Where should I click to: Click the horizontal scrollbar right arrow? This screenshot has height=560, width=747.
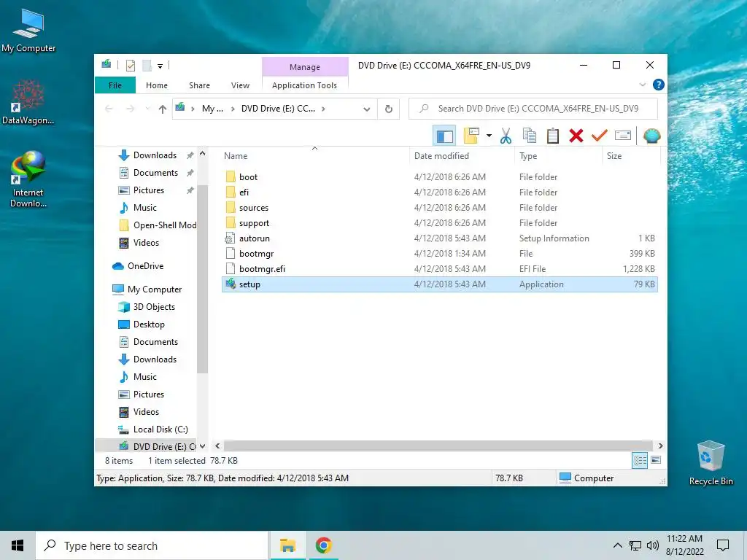pos(660,446)
